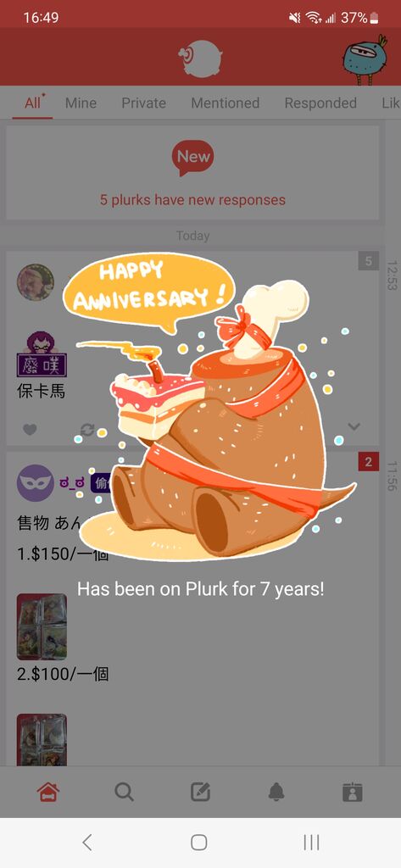Tap the response count badge showing 2
Viewport: 401px width, 868px height.
(368, 462)
